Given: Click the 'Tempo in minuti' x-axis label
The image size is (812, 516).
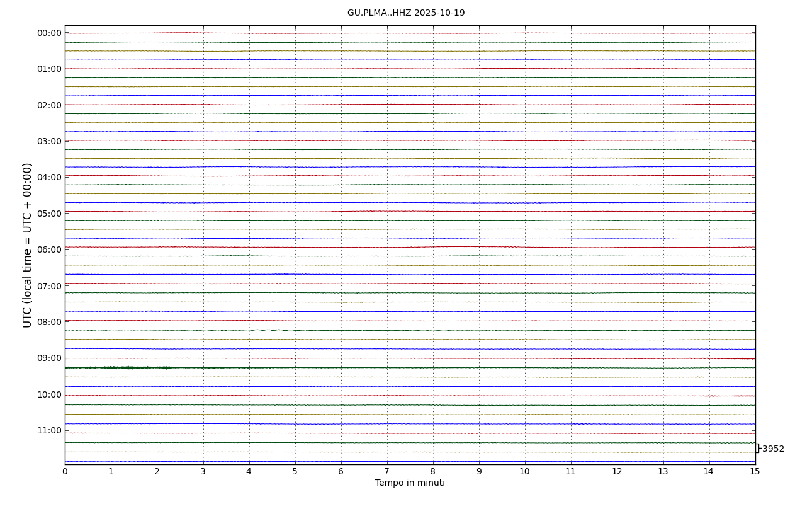Looking at the screenshot, I should point(410,483).
